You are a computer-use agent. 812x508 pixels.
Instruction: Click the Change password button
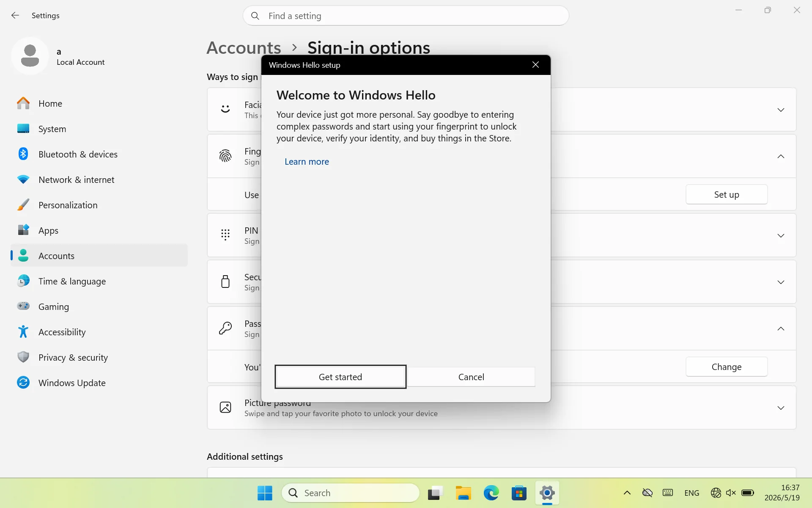pyautogui.click(x=727, y=367)
